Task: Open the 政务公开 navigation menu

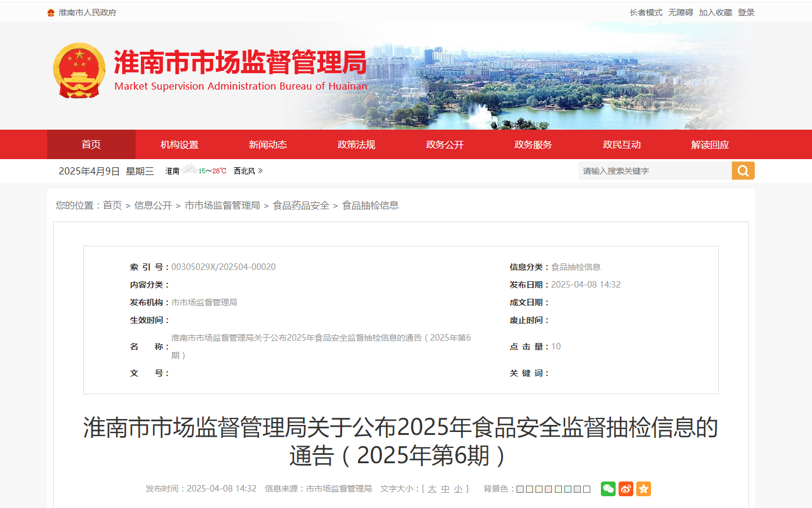Action: 445,144
